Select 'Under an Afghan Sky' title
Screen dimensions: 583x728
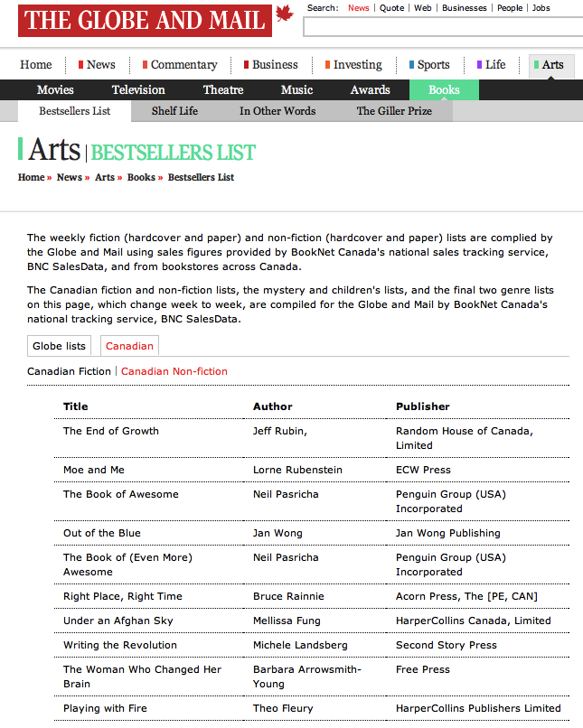[118, 621]
